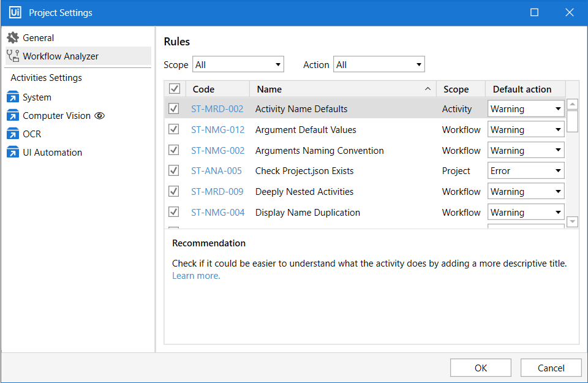Viewport: 588px width, 383px height.
Task: Open the Action filter dropdown
Action: click(x=379, y=64)
